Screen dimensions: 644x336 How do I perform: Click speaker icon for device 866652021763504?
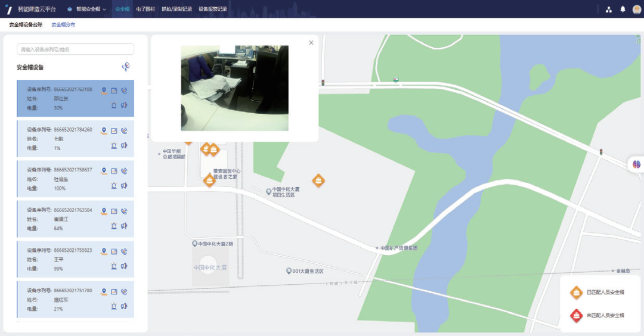click(x=124, y=226)
